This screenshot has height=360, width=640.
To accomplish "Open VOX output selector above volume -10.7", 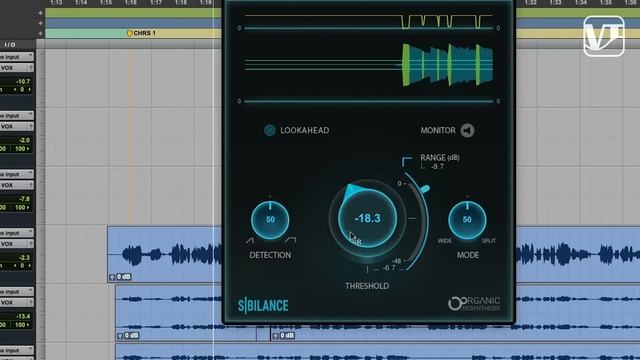I will point(16,68).
